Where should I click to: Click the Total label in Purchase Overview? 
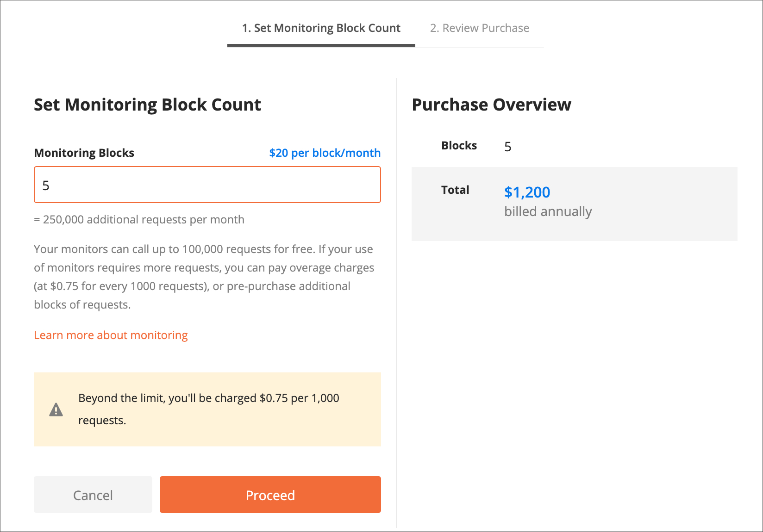[455, 190]
